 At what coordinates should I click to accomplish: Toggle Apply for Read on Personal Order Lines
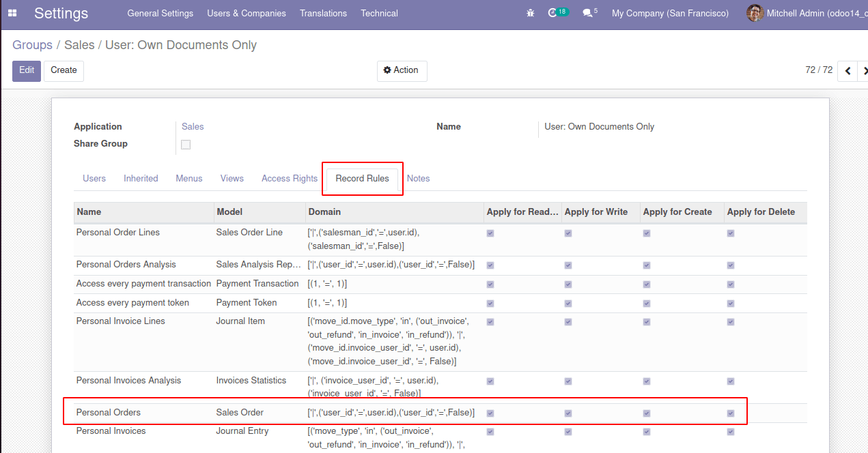490,233
